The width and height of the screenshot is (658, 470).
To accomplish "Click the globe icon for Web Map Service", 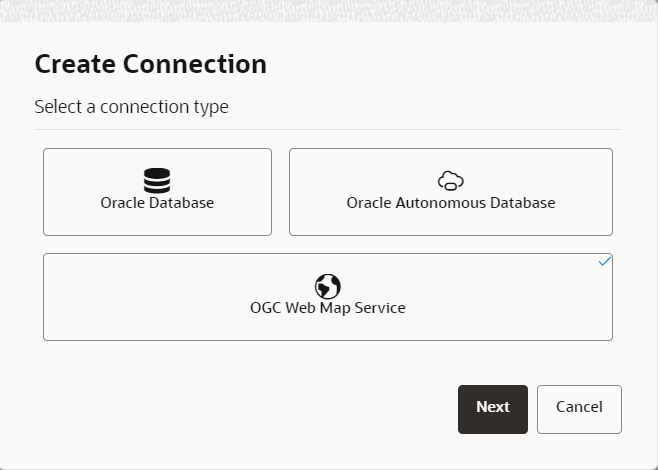I will tap(328, 286).
